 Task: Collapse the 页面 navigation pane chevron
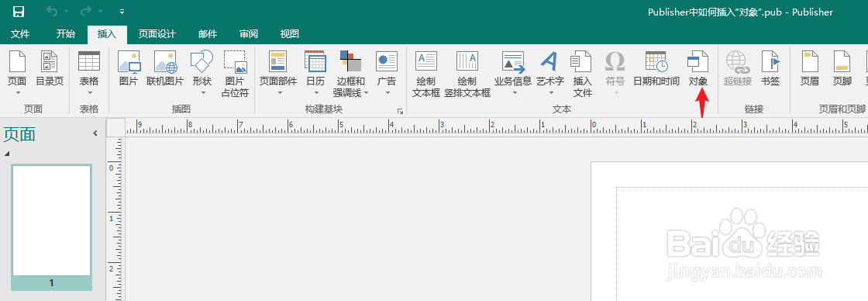tap(95, 133)
